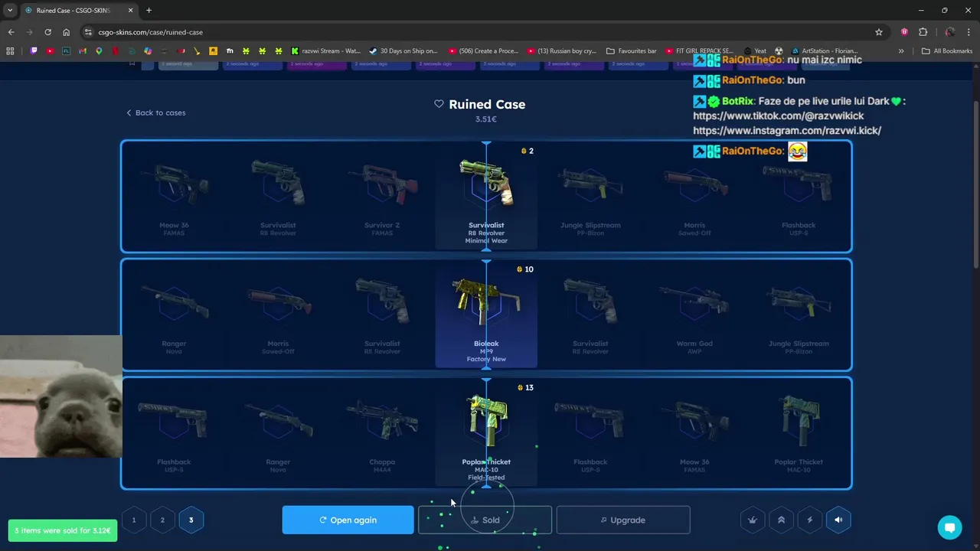Open the browser Extensions puzzle icon
The image size is (980, 551).
[923, 32]
